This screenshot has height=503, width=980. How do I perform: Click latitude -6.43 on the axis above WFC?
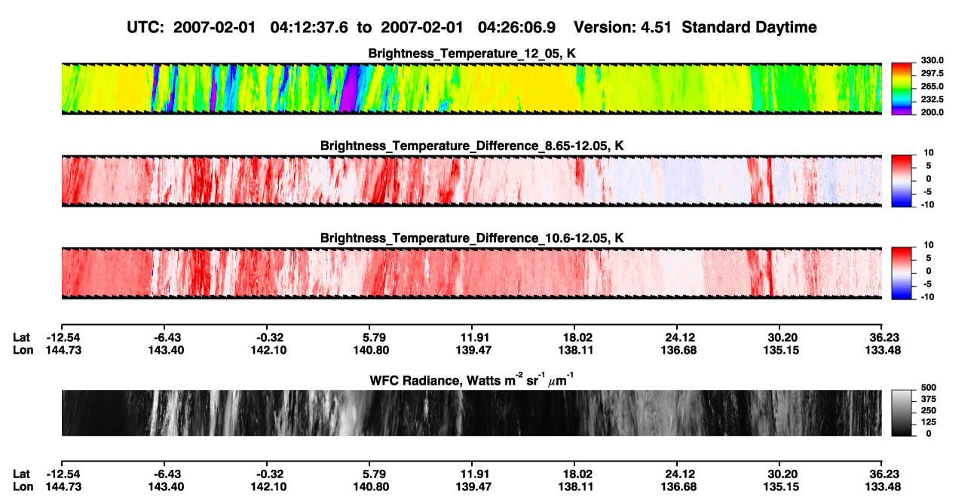coord(165,337)
